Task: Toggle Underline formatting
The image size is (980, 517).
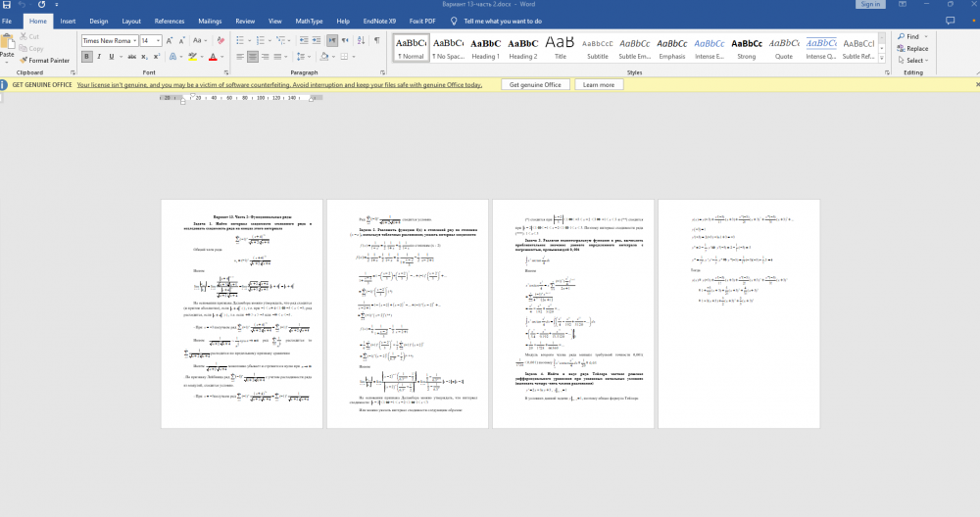Action: point(112,57)
